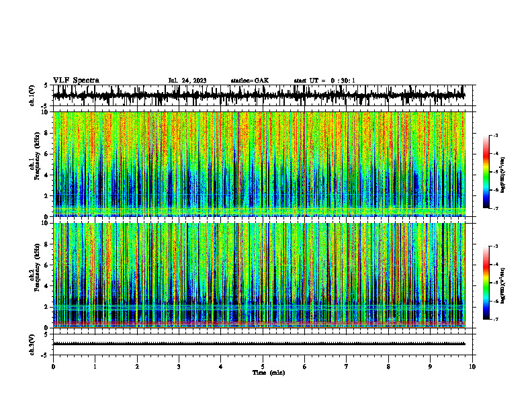Click the ch.3(V) axis label
The height and width of the screenshot is (411, 532).
32,345
